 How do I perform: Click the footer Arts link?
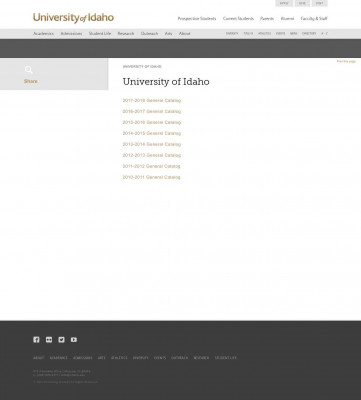tap(102, 358)
